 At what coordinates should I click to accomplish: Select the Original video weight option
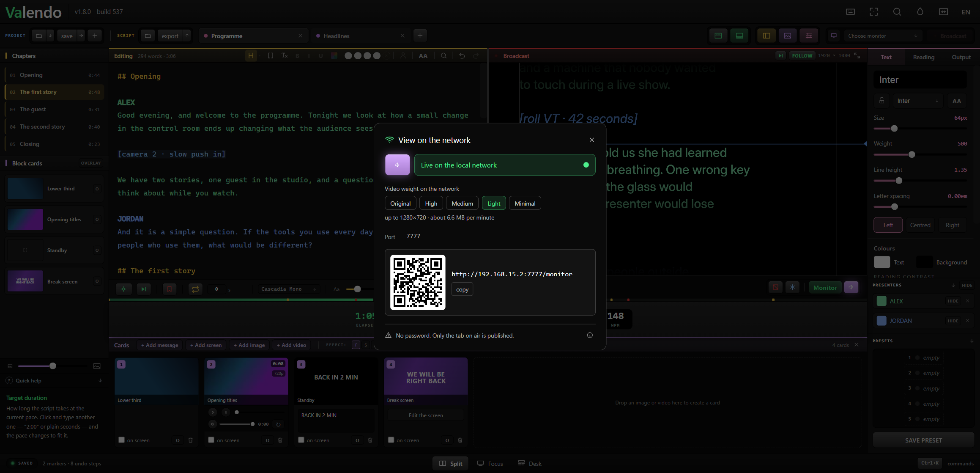pyautogui.click(x=400, y=203)
